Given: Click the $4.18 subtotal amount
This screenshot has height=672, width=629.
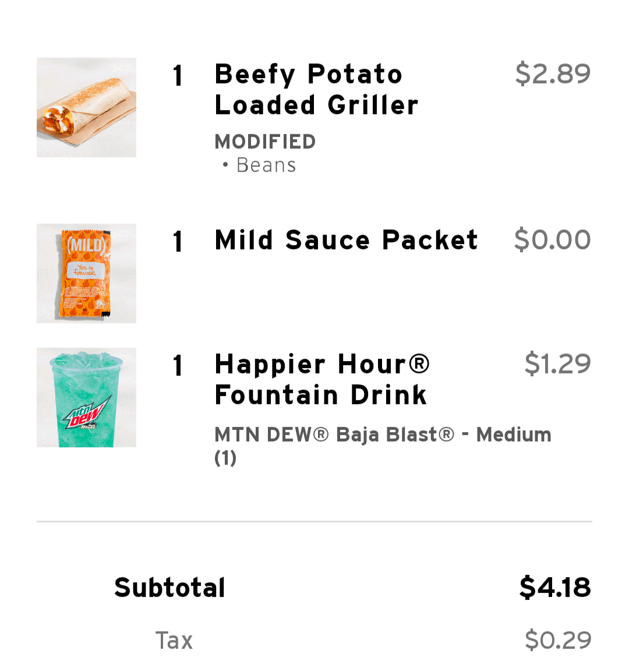Looking at the screenshot, I should point(554,588).
